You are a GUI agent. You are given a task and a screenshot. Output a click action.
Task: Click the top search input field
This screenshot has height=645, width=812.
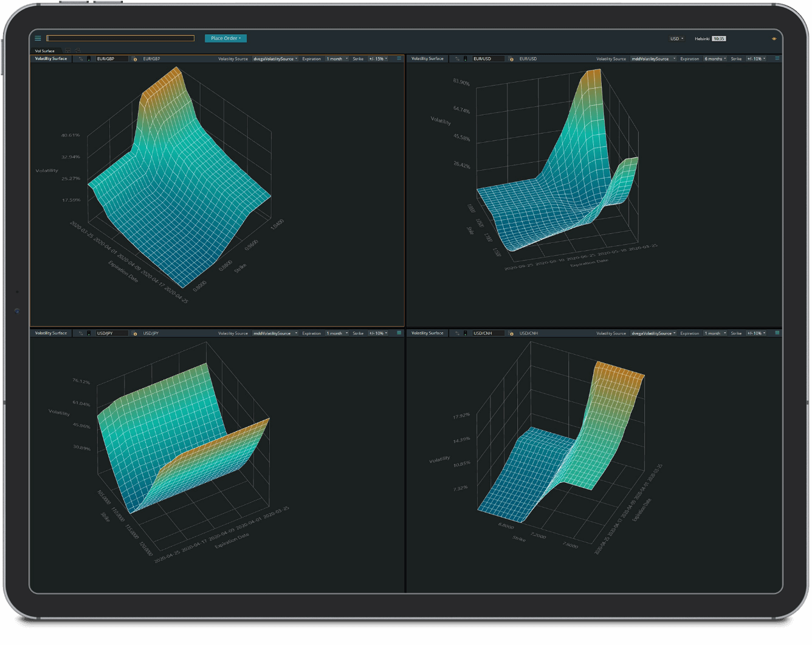pos(120,38)
